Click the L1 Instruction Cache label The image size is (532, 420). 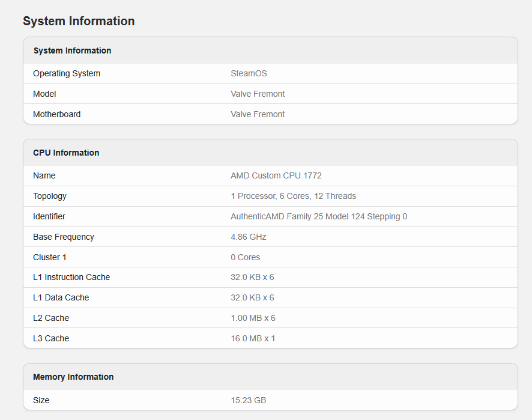click(x=71, y=277)
